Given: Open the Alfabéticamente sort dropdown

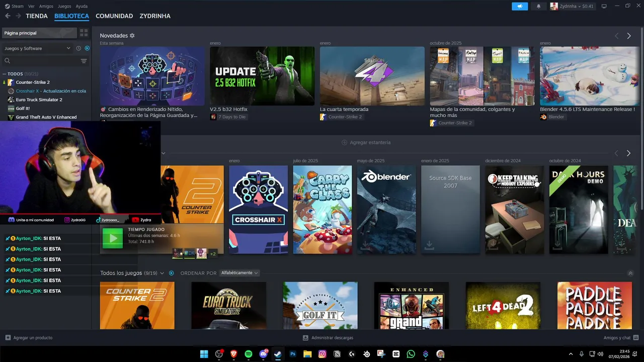Looking at the screenshot, I should pyautogui.click(x=239, y=273).
